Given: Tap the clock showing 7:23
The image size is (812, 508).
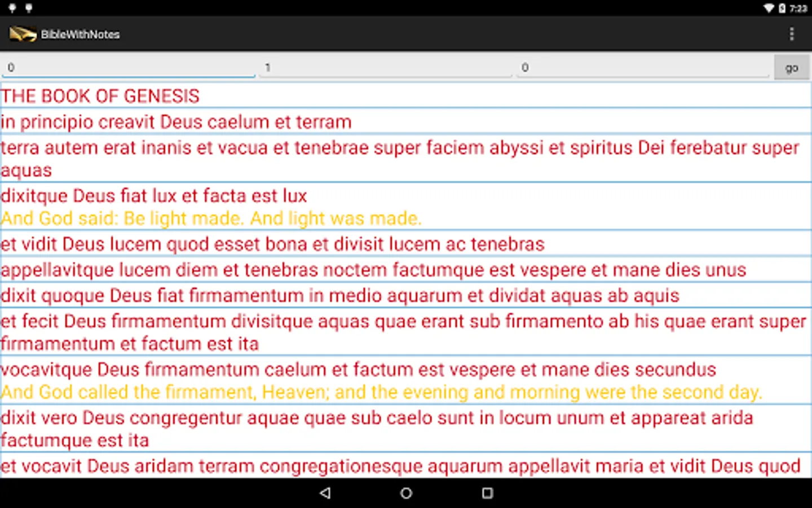Looking at the screenshot, I should coord(798,8).
